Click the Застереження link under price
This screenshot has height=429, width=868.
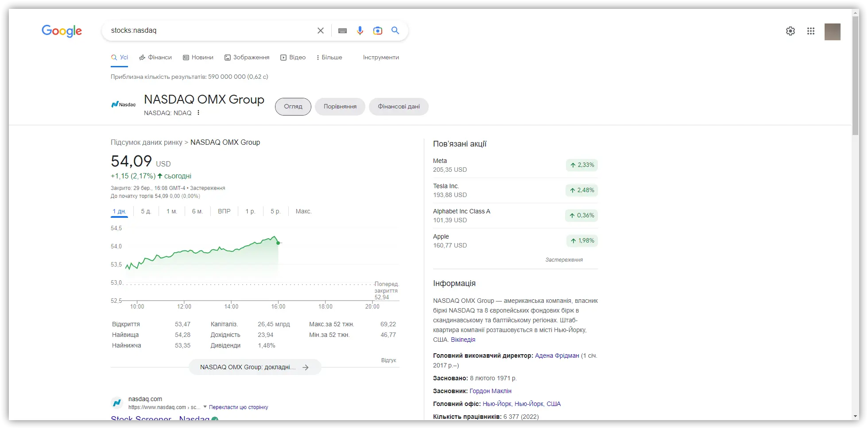click(208, 188)
